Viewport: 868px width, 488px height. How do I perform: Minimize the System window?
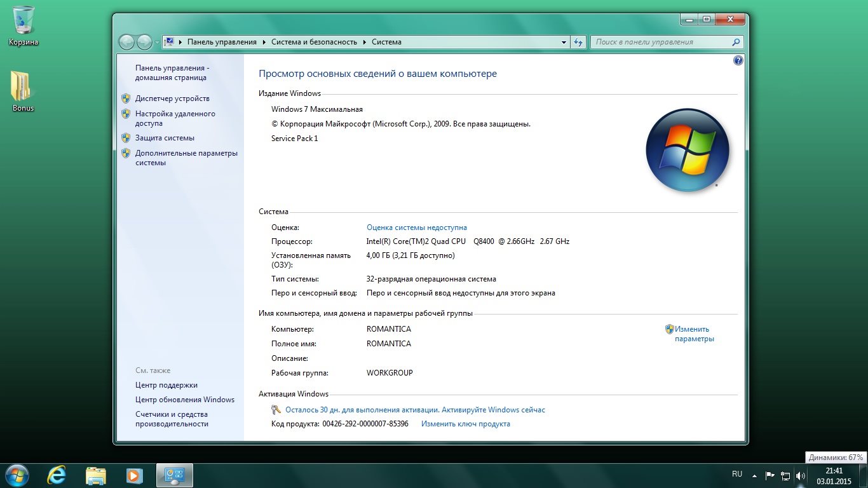click(x=689, y=20)
